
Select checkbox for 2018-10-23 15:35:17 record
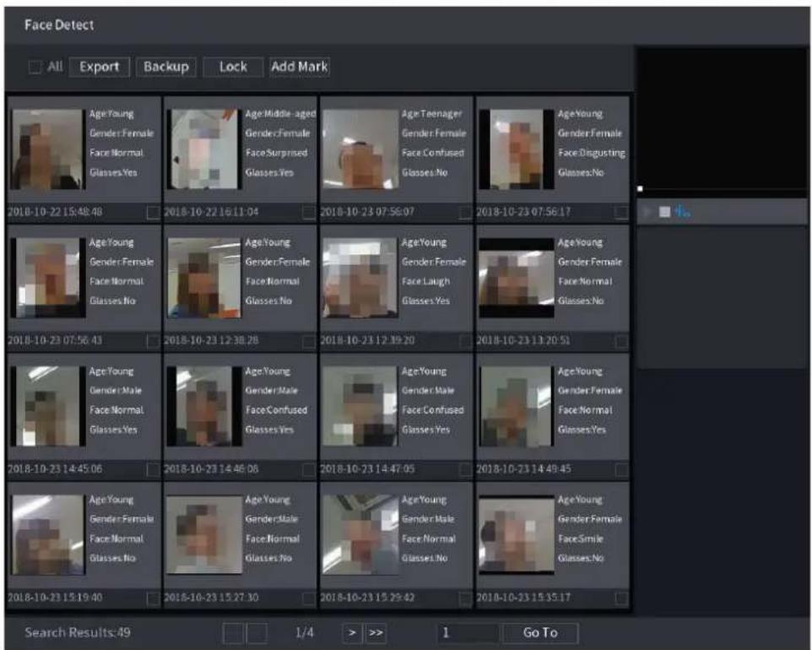point(621,599)
